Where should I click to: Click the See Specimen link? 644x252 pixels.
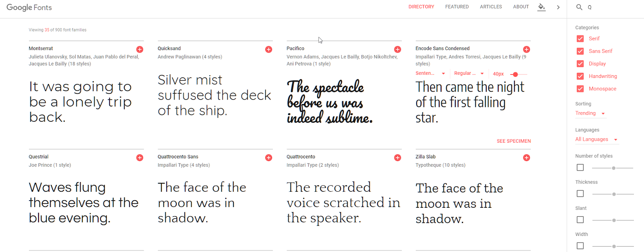tap(514, 141)
